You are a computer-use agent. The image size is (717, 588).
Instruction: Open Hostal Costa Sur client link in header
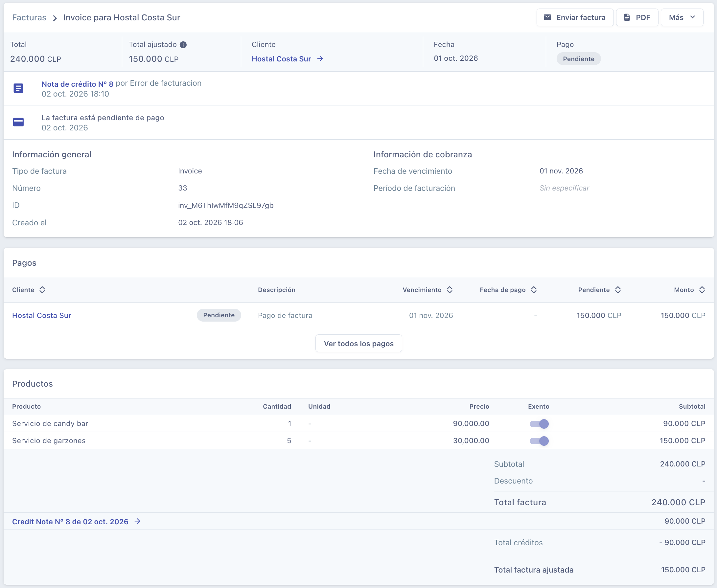281,59
